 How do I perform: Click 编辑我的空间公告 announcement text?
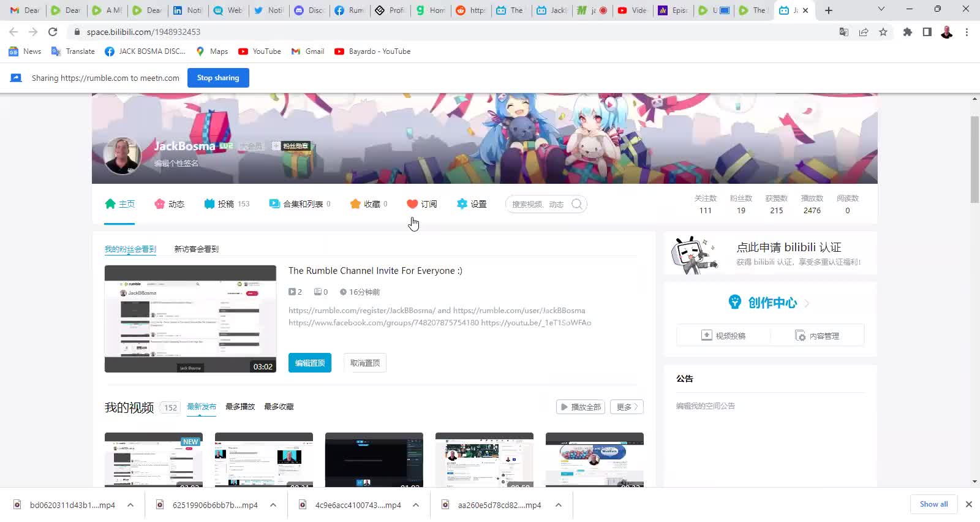click(x=706, y=406)
